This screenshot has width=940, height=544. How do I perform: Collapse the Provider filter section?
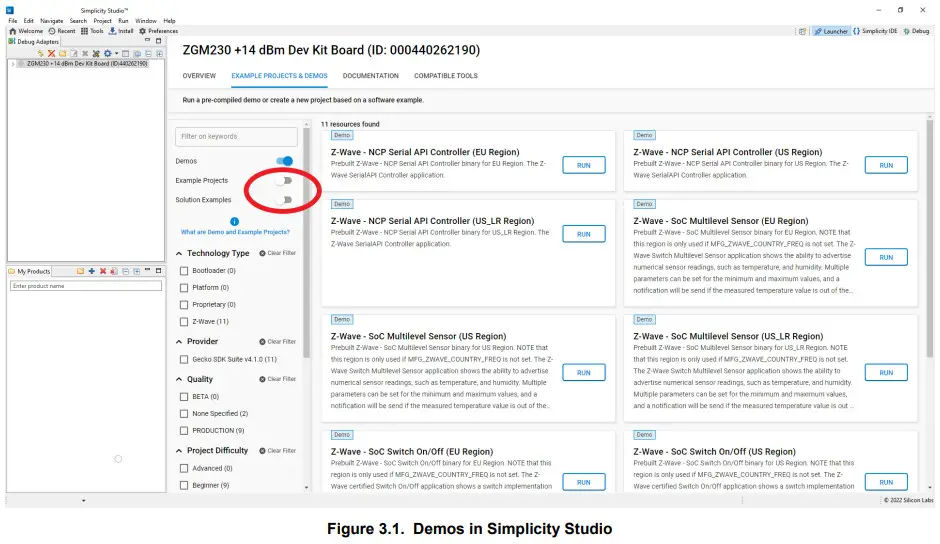pyautogui.click(x=179, y=342)
